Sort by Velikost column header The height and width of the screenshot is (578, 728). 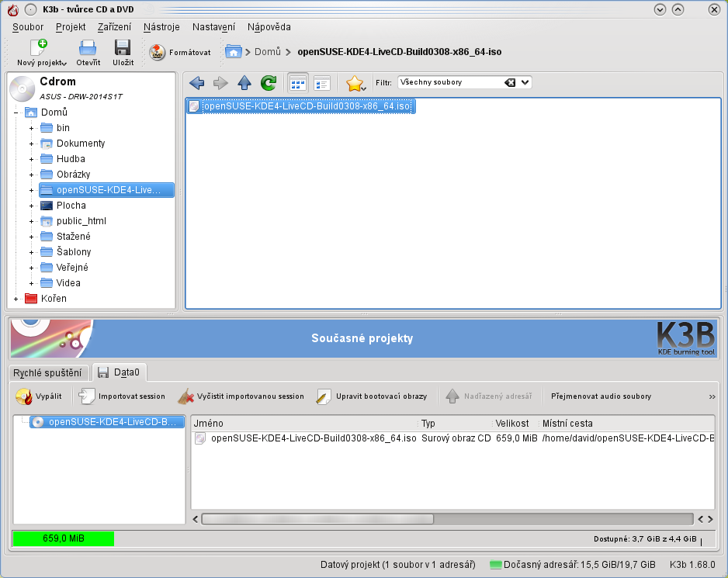tap(515, 424)
